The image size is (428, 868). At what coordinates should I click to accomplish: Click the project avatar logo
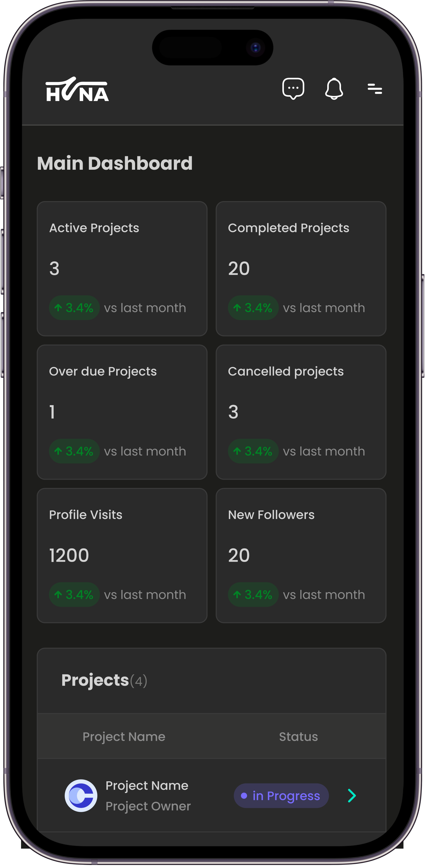point(81,796)
